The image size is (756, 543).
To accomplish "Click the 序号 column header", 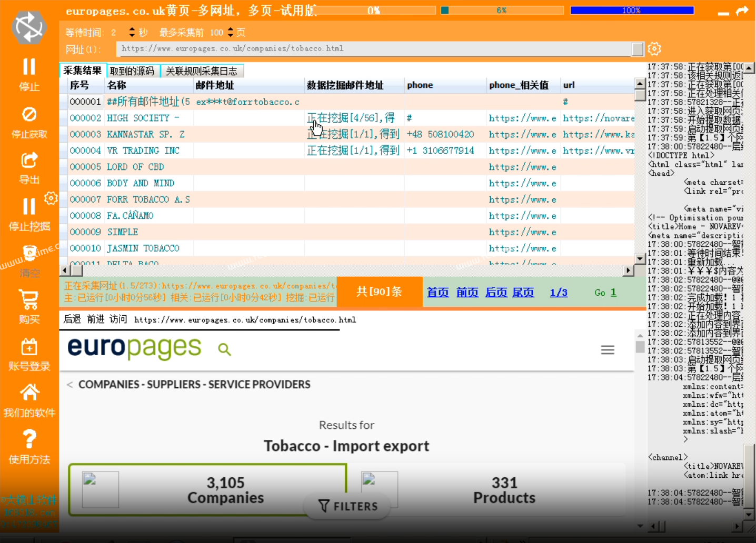I will [86, 85].
